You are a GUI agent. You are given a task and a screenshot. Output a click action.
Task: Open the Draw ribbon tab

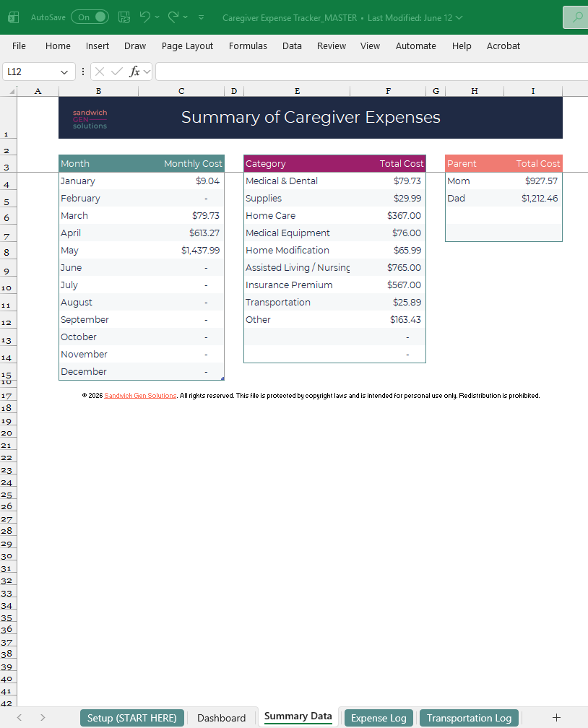(135, 46)
